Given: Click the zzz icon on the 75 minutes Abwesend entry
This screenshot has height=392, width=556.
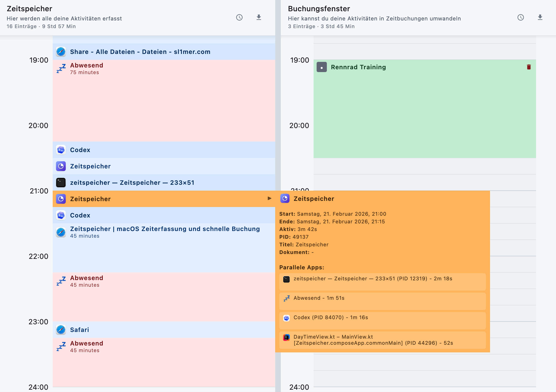Looking at the screenshot, I should (61, 68).
